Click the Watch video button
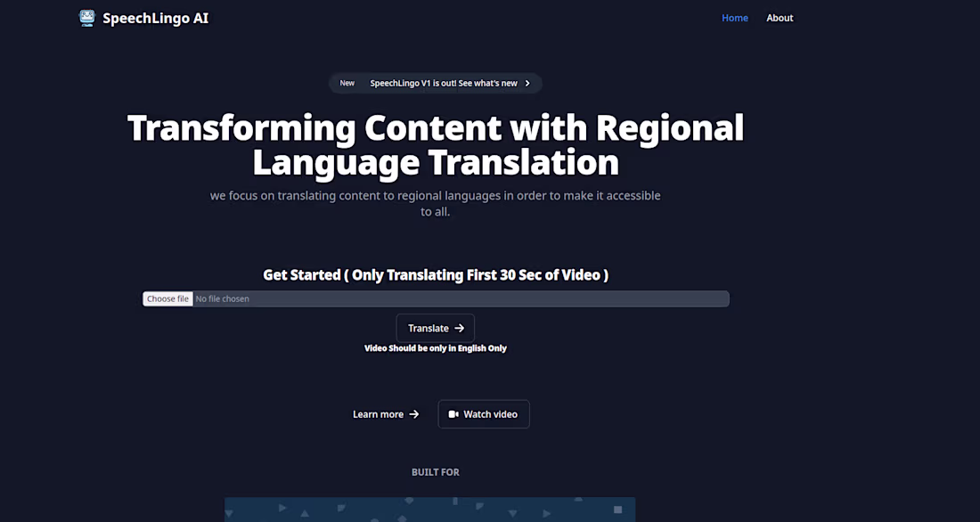The image size is (980, 522). (484, 413)
